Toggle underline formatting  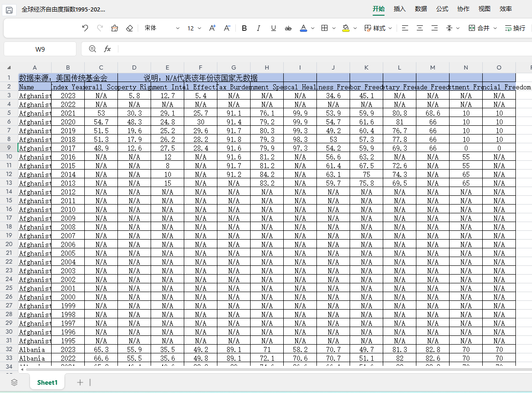[274, 28]
